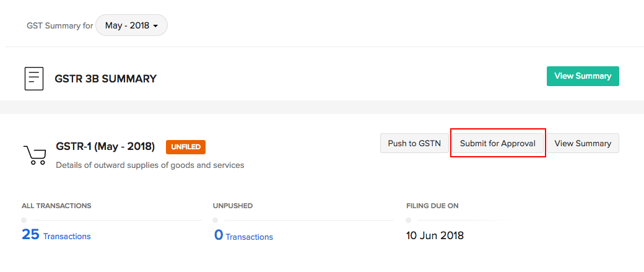This screenshot has height=272, width=644.
Task: Open the 25 Transactions link
Action: [x=56, y=235]
